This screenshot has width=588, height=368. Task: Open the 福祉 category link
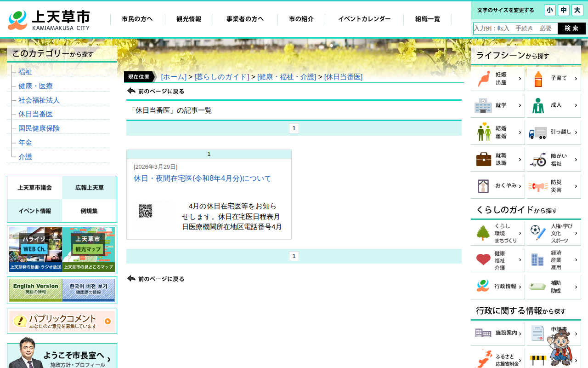pos(25,72)
